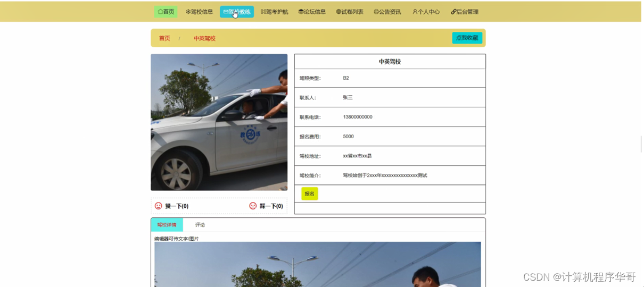Click the address xx省xx市xx县
The height and width of the screenshot is (287, 644).
[x=357, y=156]
